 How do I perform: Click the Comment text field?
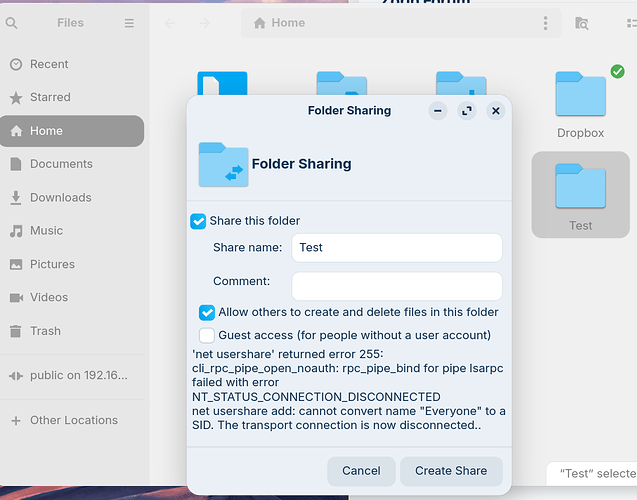[x=396, y=286]
